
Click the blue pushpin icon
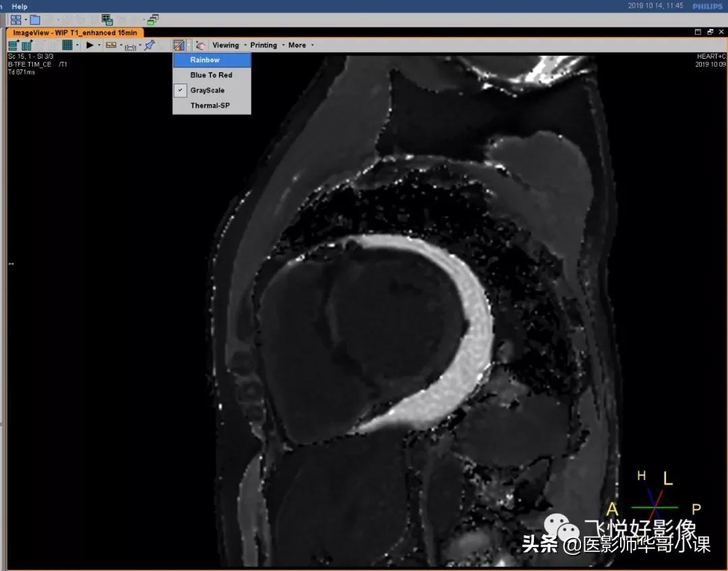pos(150,45)
